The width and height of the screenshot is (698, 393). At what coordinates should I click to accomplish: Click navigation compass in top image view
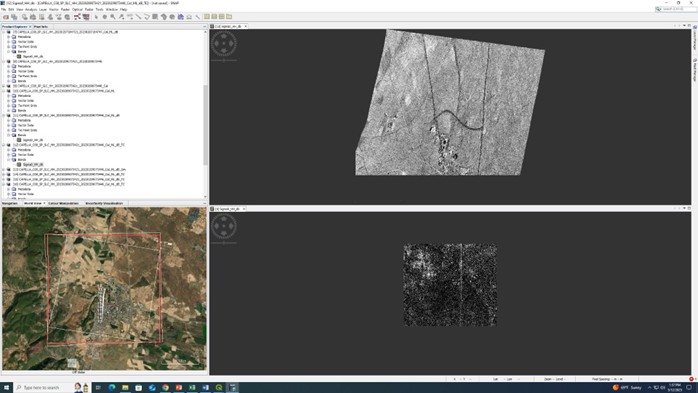tap(224, 44)
